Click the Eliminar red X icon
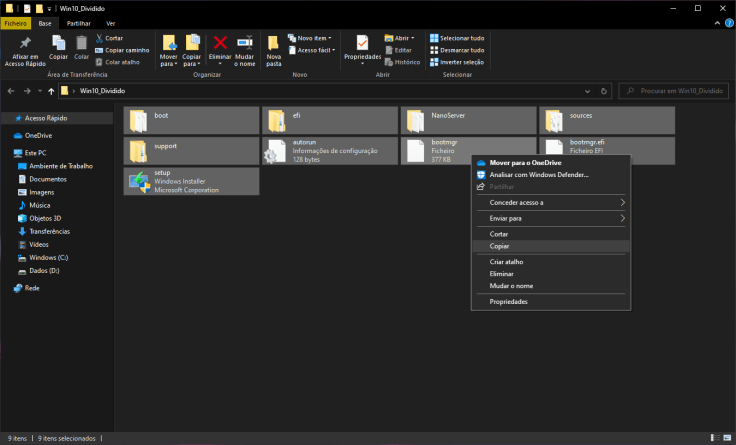The width and height of the screenshot is (736, 445). (220, 42)
